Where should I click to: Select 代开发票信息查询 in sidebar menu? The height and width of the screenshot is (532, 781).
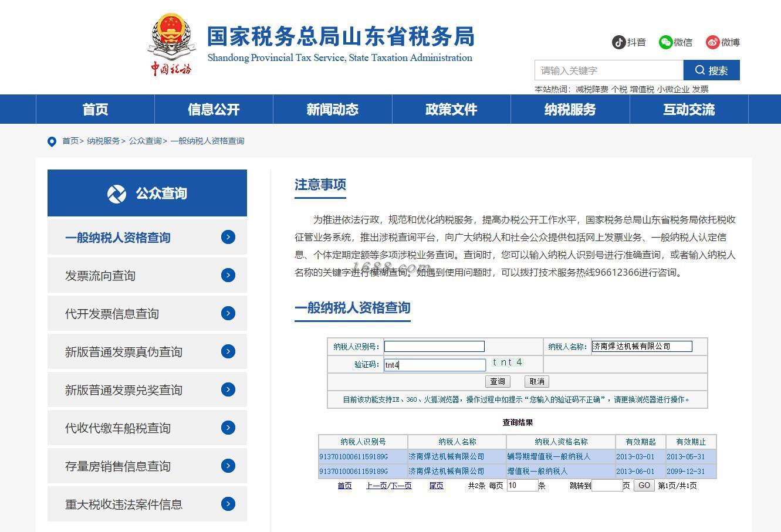[x=147, y=313]
